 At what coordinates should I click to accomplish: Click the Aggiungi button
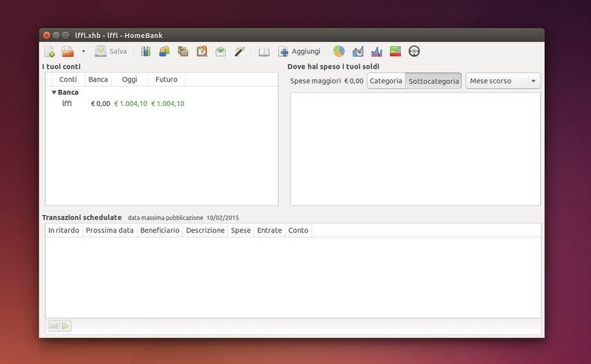[299, 51]
